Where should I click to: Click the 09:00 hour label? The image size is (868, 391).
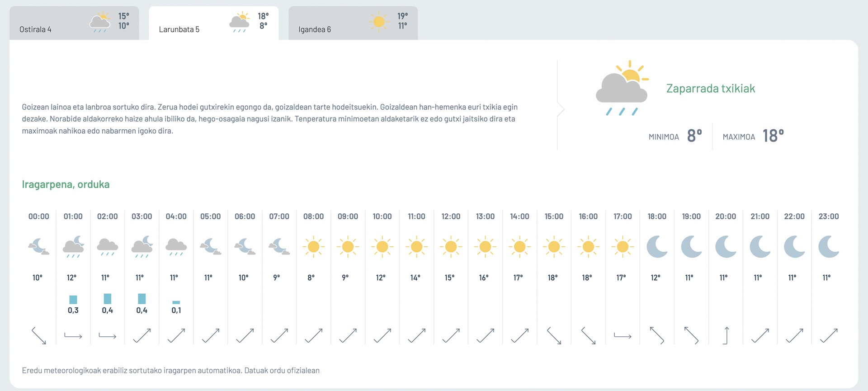coord(348,217)
